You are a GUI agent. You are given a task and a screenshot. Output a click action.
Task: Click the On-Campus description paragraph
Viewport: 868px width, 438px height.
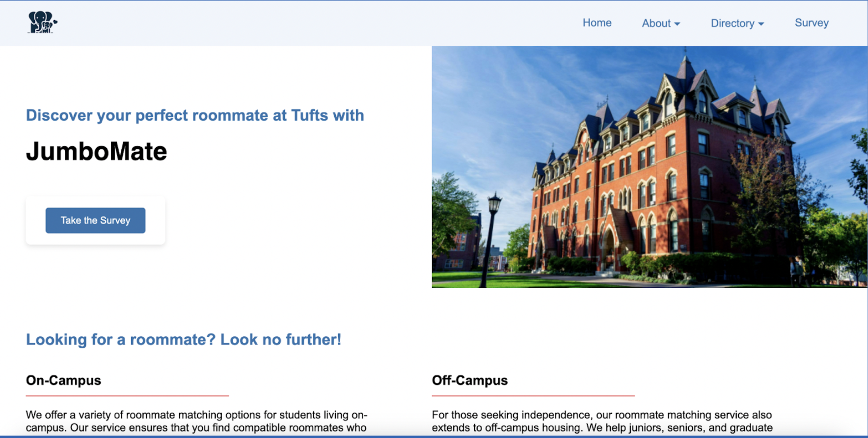coord(196,421)
